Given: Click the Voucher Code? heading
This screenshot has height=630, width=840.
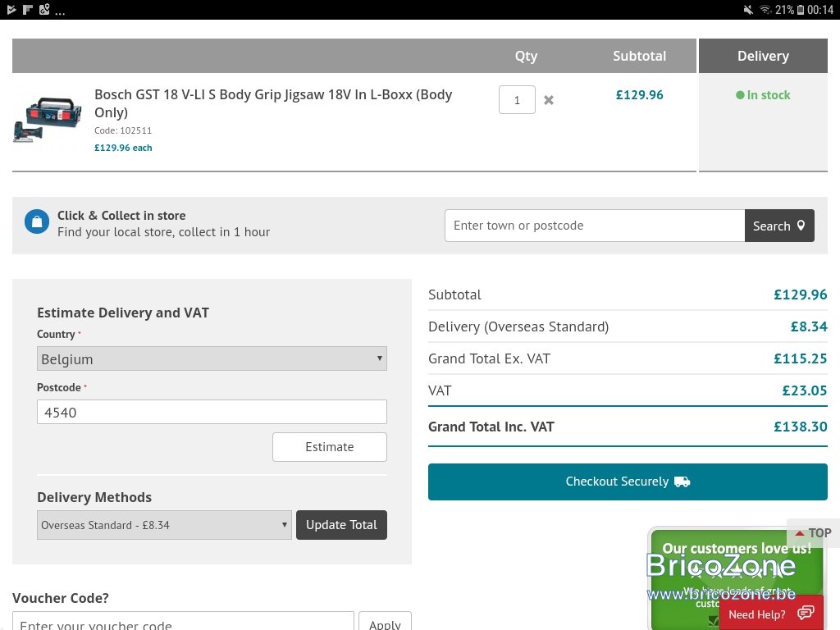Looking at the screenshot, I should pos(61,598).
